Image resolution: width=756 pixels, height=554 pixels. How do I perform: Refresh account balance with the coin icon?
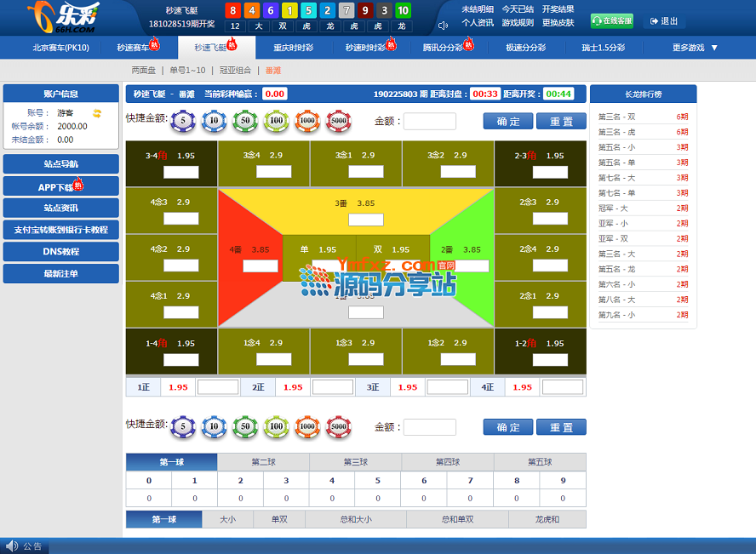click(x=97, y=112)
